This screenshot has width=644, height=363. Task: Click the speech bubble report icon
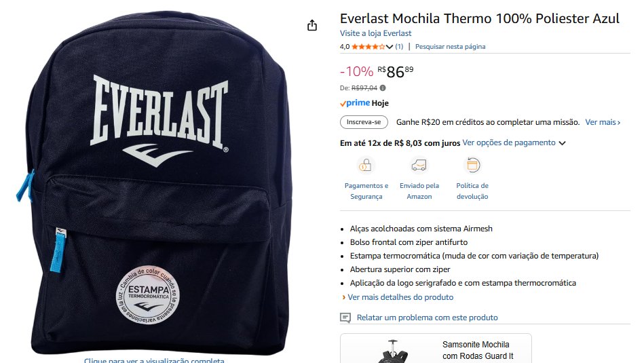345,318
